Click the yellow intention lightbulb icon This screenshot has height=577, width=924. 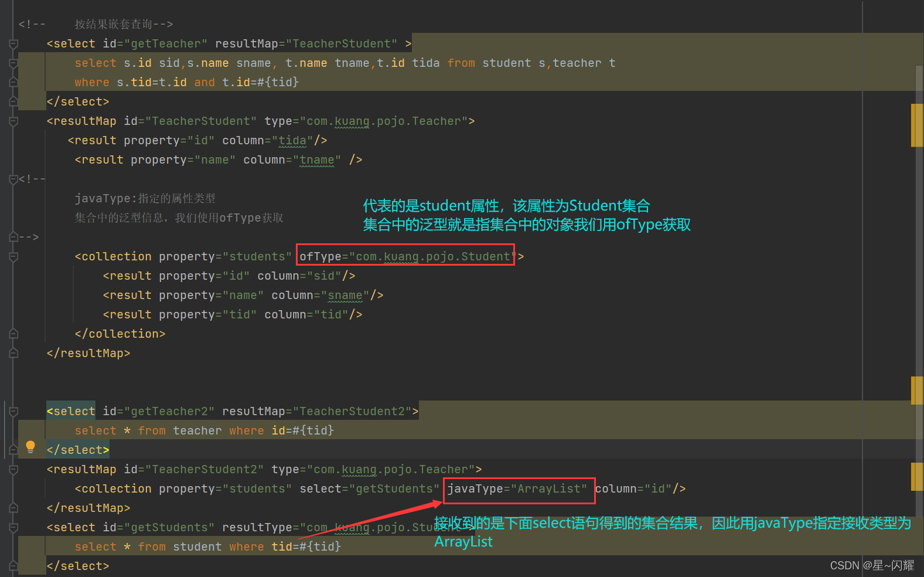click(30, 447)
